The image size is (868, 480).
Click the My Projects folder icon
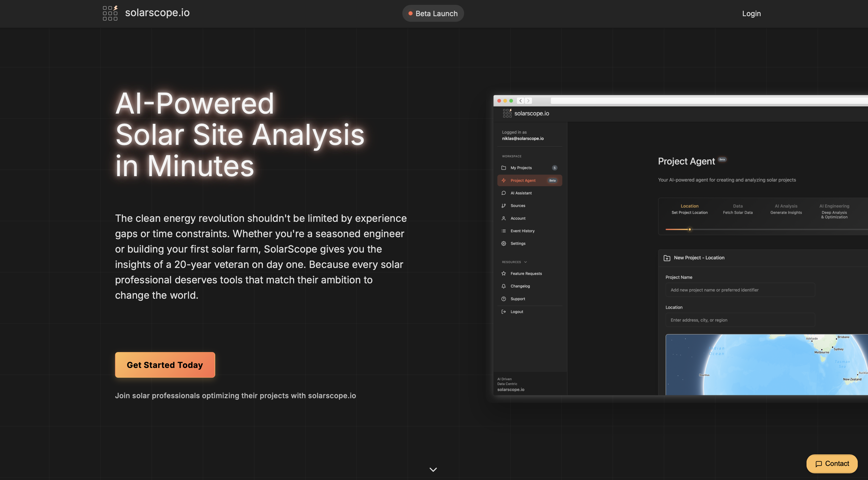point(504,168)
